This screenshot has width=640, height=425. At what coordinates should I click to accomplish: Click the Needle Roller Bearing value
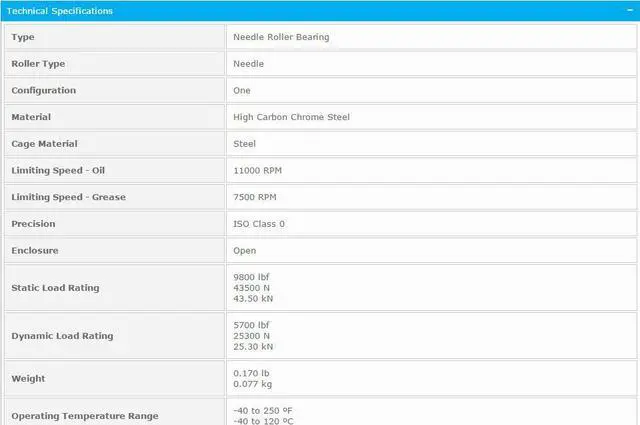[281, 37]
